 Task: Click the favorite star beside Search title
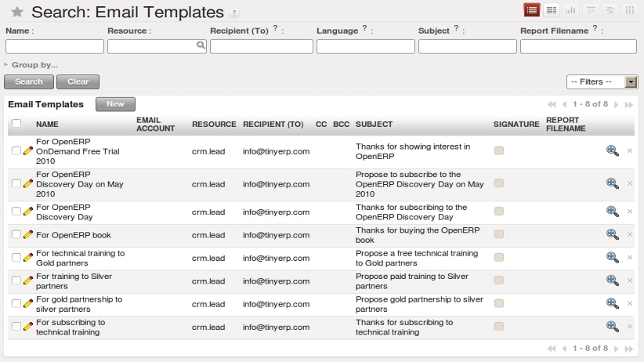(16, 12)
